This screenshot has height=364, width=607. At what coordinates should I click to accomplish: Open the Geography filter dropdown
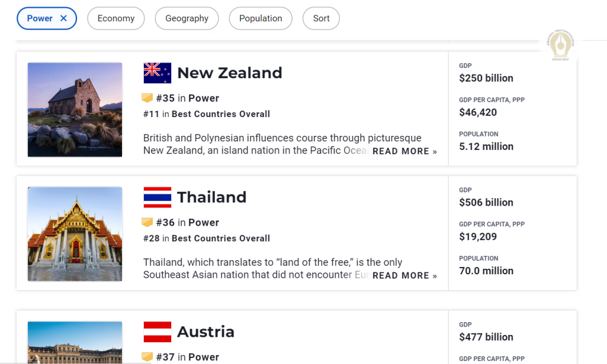187,18
